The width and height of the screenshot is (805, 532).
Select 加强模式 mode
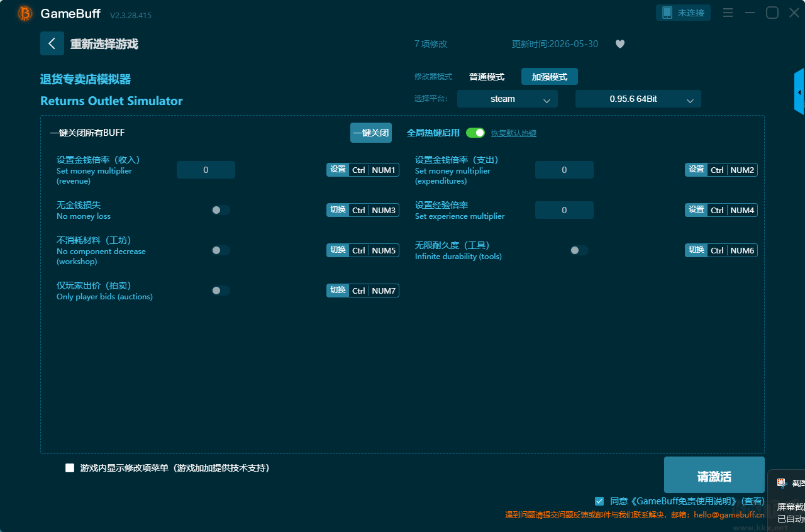[x=550, y=77]
